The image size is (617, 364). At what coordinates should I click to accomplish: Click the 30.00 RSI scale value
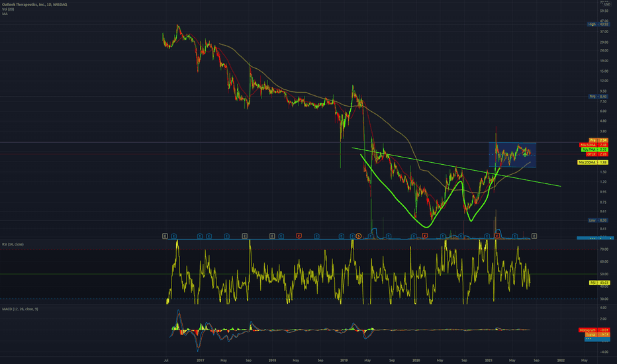pyautogui.click(x=604, y=299)
